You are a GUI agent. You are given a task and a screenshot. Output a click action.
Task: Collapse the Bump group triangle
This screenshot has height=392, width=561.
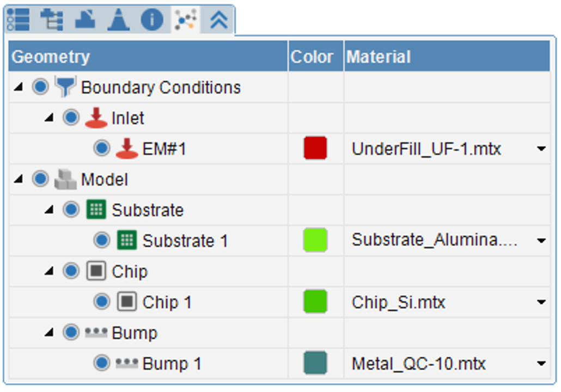coord(49,333)
